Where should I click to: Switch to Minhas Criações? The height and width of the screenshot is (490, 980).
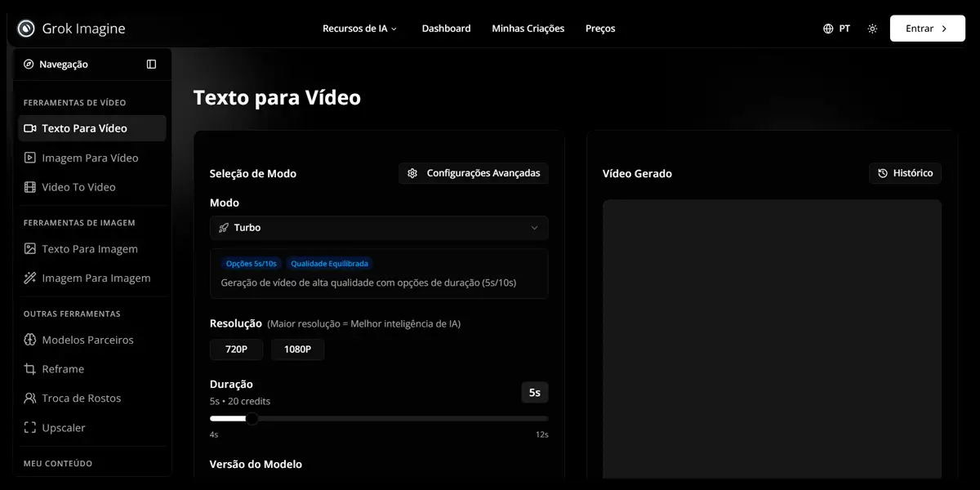coord(528,28)
